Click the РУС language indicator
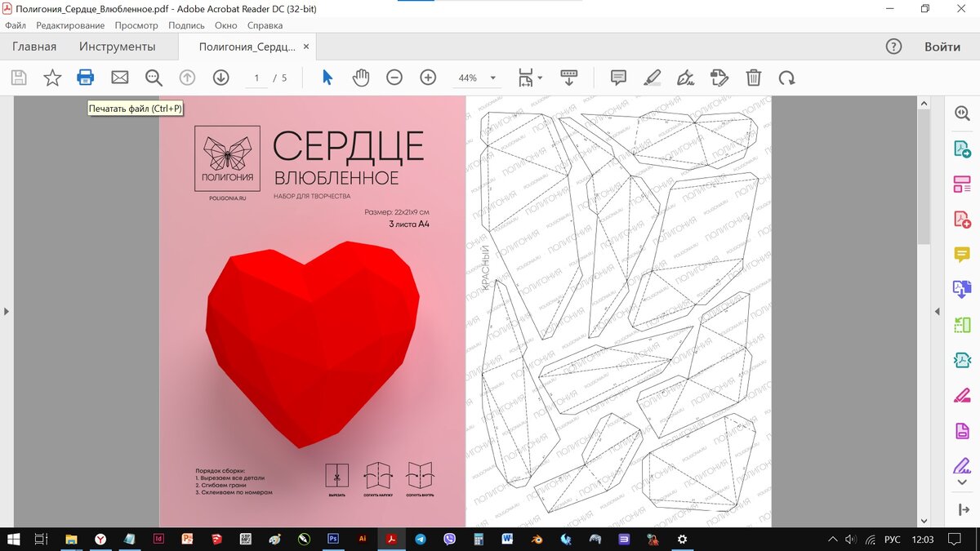Screen dimensions: 980x551 893,540
